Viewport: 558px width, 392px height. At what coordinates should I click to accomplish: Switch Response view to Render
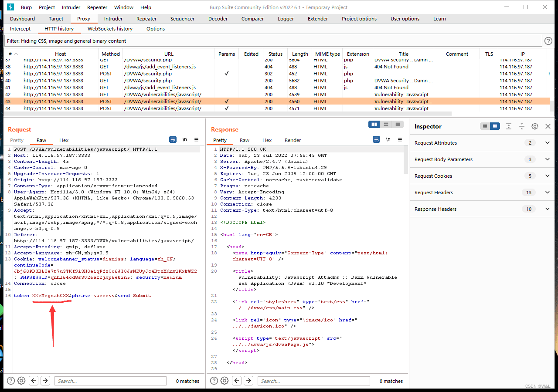(293, 140)
